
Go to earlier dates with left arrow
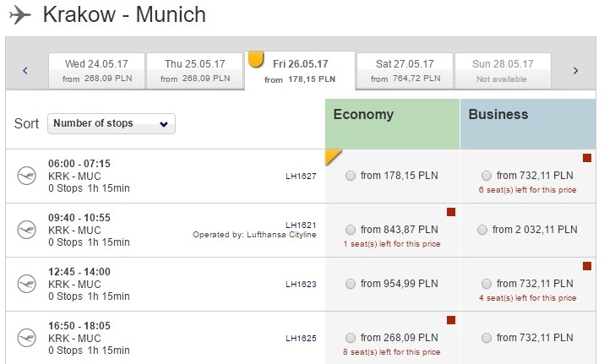[x=25, y=70]
